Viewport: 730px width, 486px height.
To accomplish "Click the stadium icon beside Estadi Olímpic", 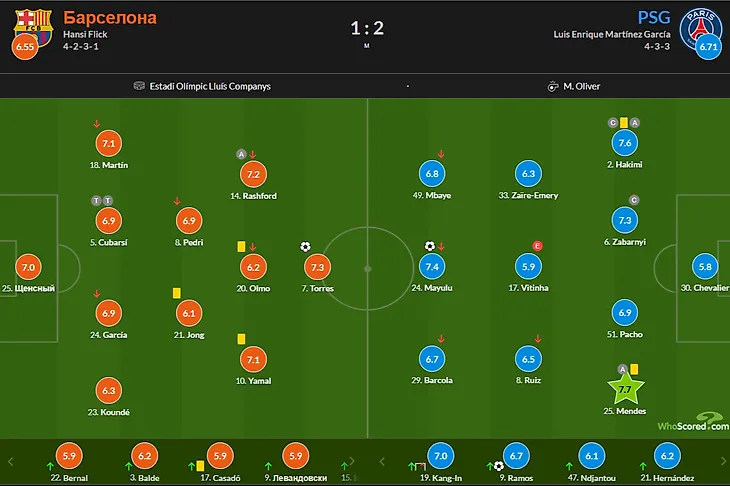I will pyautogui.click(x=139, y=86).
